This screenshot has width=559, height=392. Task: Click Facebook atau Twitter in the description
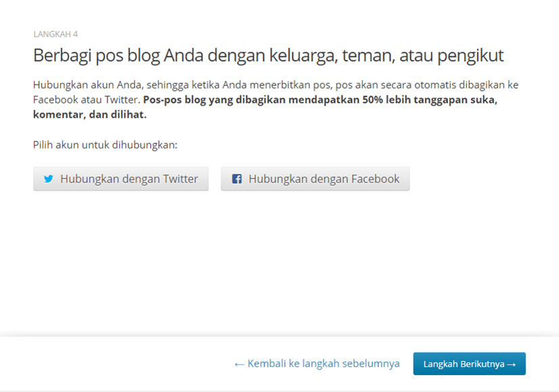(x=85, y=100)
